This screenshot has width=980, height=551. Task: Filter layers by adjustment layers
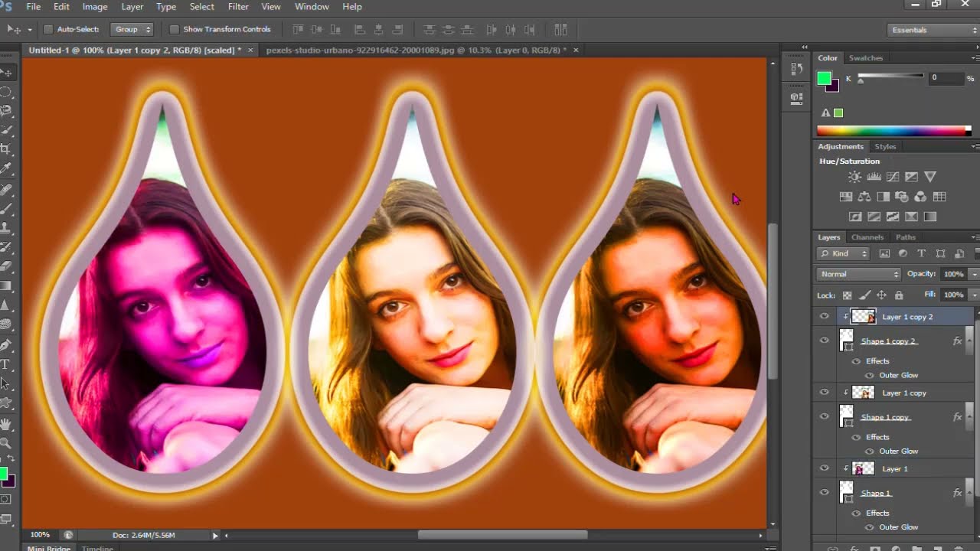pyautogui.click(x=903, y=253)
